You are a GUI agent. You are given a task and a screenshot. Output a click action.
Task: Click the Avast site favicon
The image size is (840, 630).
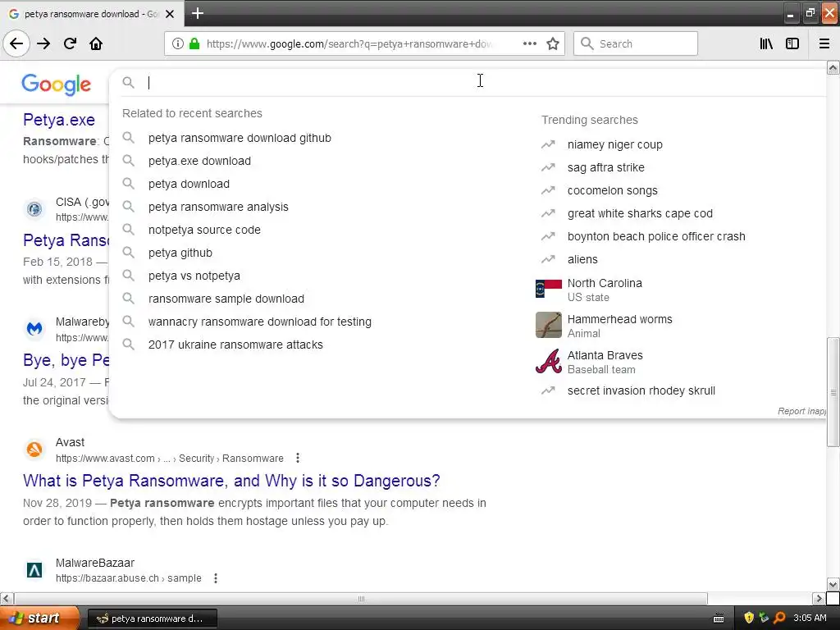point(34,449)
